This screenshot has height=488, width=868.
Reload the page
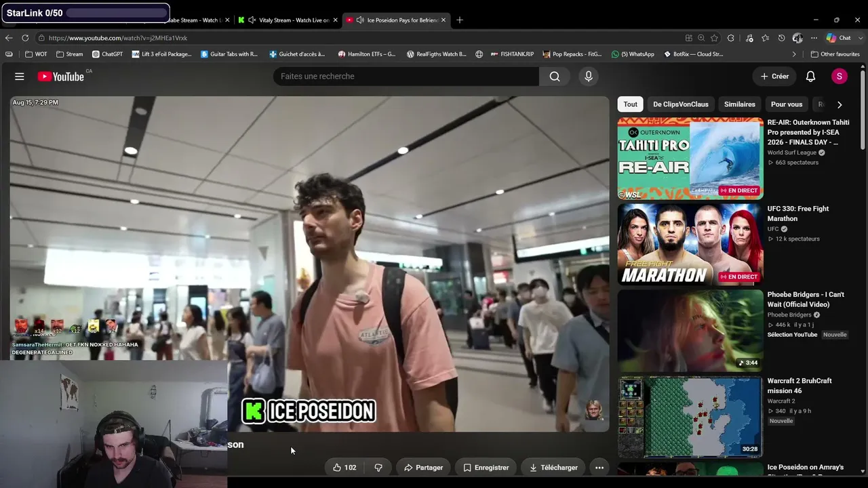(x=25, y=38)
